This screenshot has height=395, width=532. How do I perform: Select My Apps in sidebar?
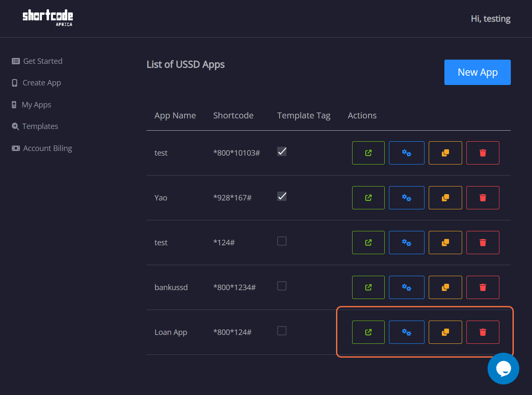(31, 104)
